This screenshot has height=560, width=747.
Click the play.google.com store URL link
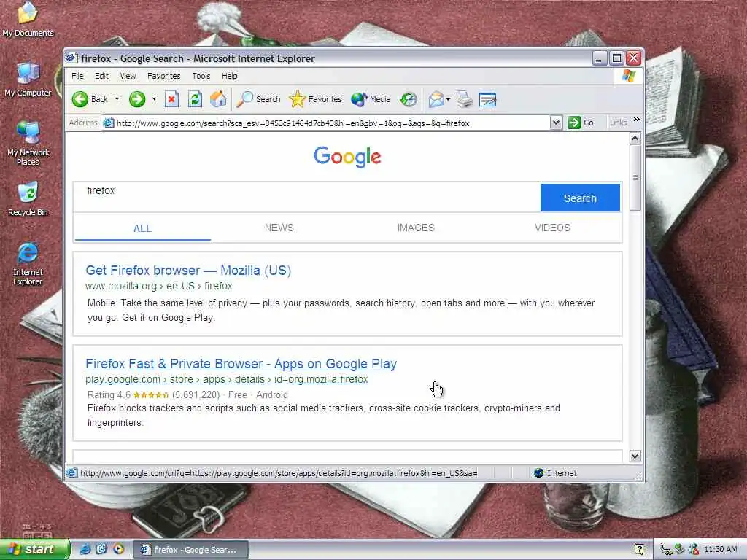point(226,379)
